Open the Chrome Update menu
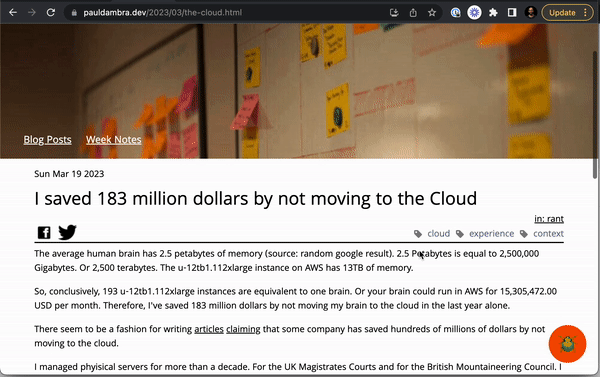The image size is (600, 377). [x=567, y=13]
